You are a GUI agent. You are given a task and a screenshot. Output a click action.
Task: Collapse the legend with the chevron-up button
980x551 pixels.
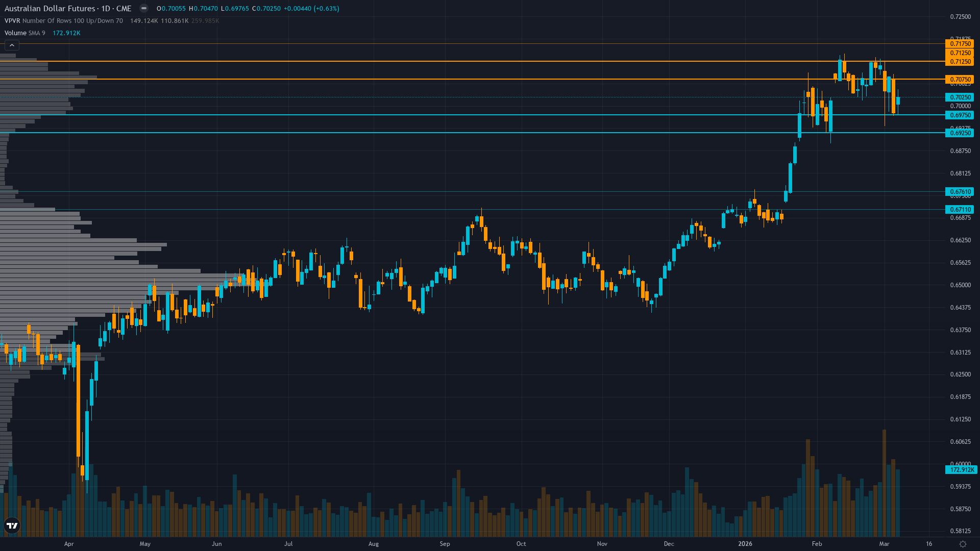pyautogui.click(x=11, y=45)
